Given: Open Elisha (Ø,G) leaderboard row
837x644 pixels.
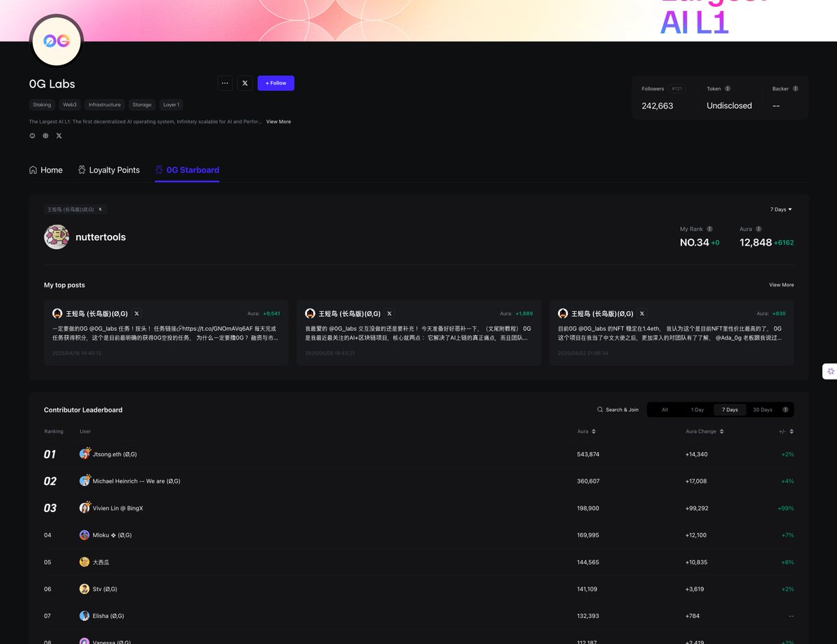Looking at the screenshot, I should 418,615.
